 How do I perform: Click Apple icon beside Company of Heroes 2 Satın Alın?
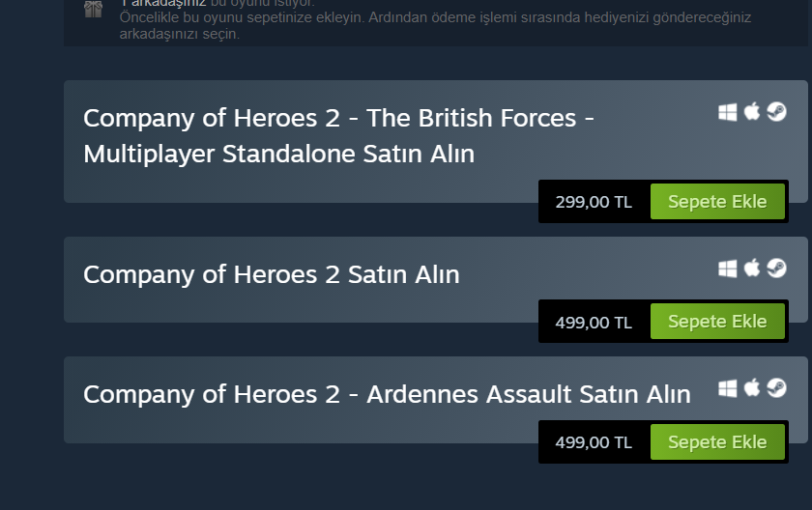(752, 268)
